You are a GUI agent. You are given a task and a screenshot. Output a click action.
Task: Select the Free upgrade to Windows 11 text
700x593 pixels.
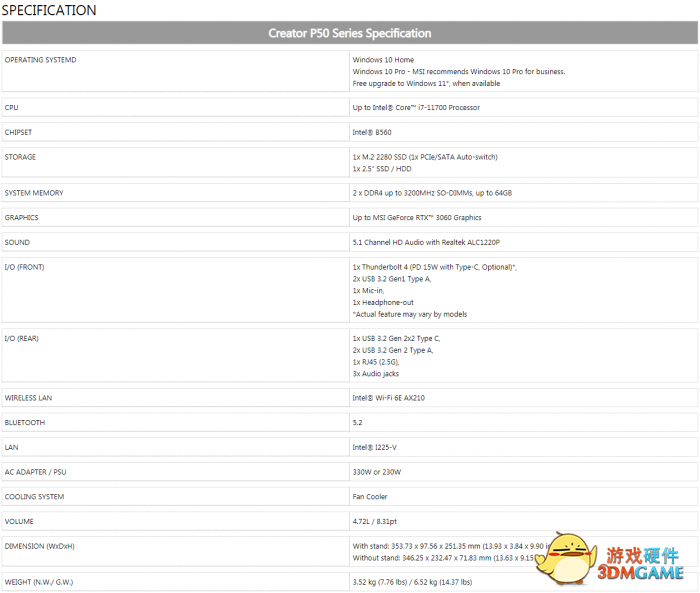tap(426, 84)
